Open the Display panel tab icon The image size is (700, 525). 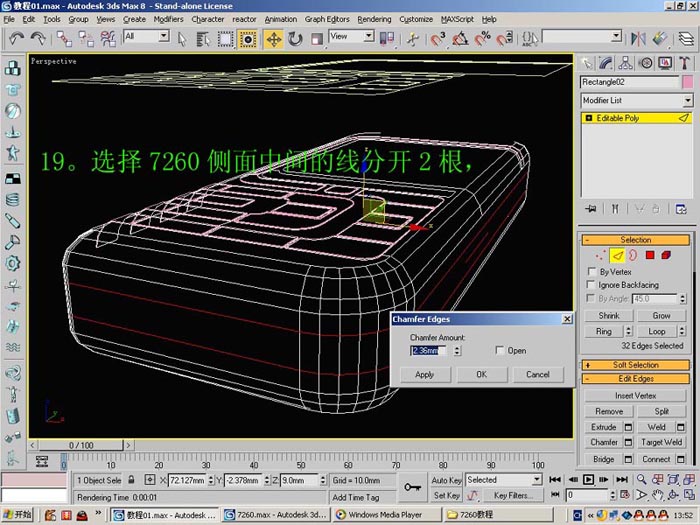tap(665, 63)
